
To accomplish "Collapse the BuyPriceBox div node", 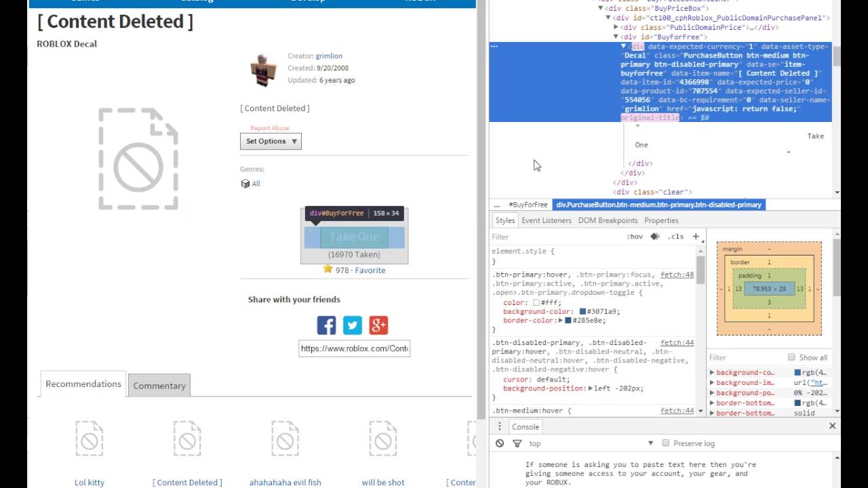I will (600, 9).
